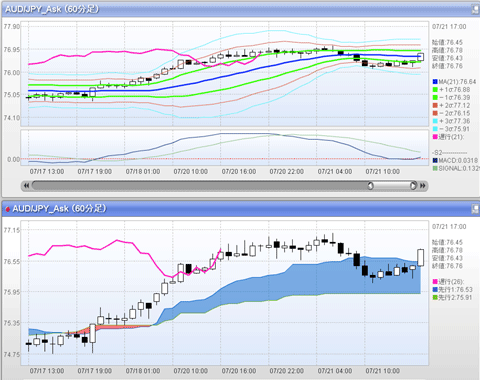The width and height of the screenshot is (480, 380).
Task: Click the '−3σ:75.91' legend label
Action: click(455, 129)
